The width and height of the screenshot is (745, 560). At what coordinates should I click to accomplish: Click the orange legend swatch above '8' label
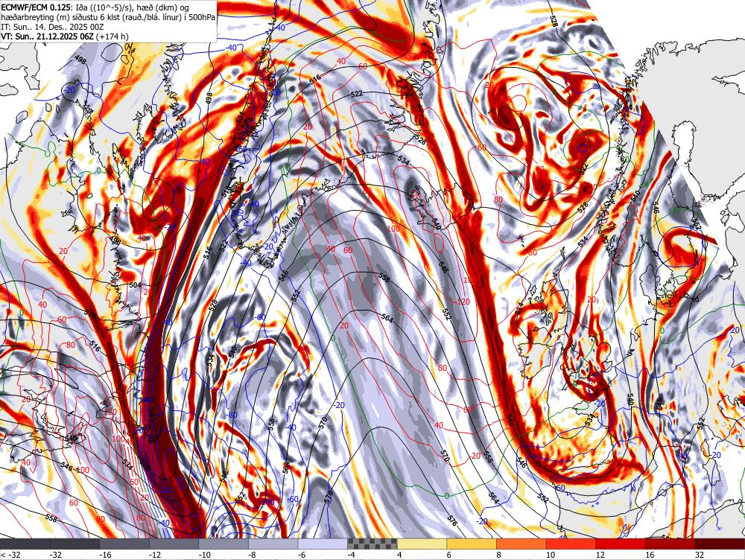click(x=521, y=544)
